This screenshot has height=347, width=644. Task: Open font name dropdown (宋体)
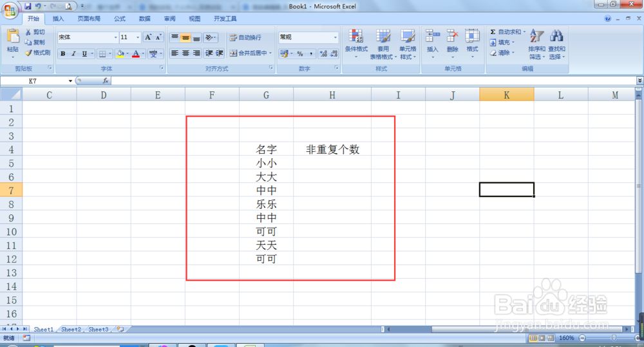click(115, 37)
